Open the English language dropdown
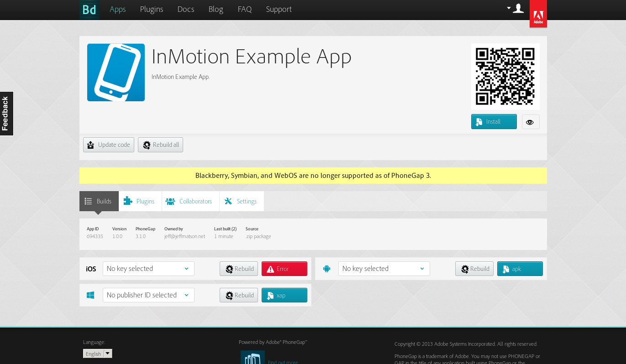This screenshot has width=626, height=364. [98, 354]
